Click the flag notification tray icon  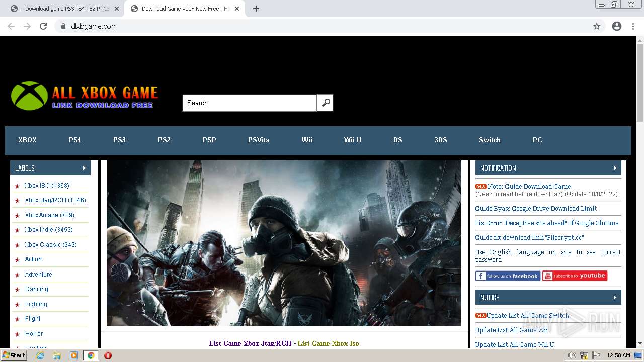pos(596,355)
